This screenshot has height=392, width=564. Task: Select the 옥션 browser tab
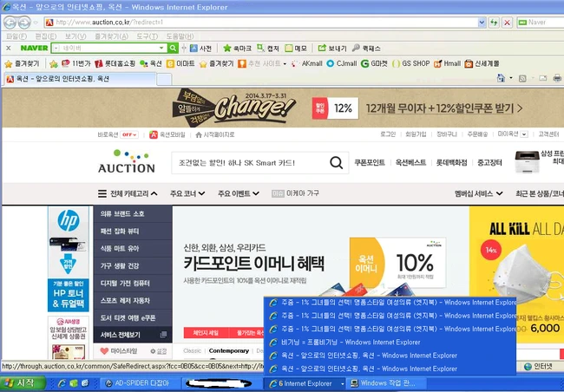point(80,79)
